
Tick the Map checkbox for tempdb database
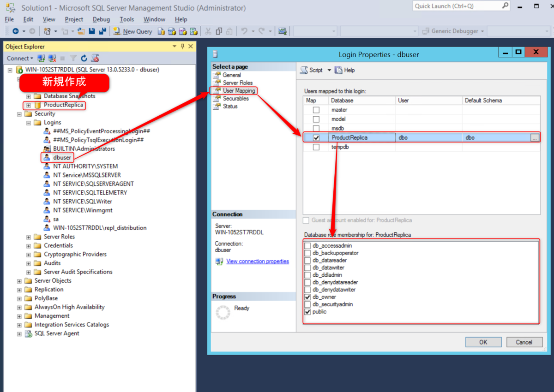coord(316,148)
